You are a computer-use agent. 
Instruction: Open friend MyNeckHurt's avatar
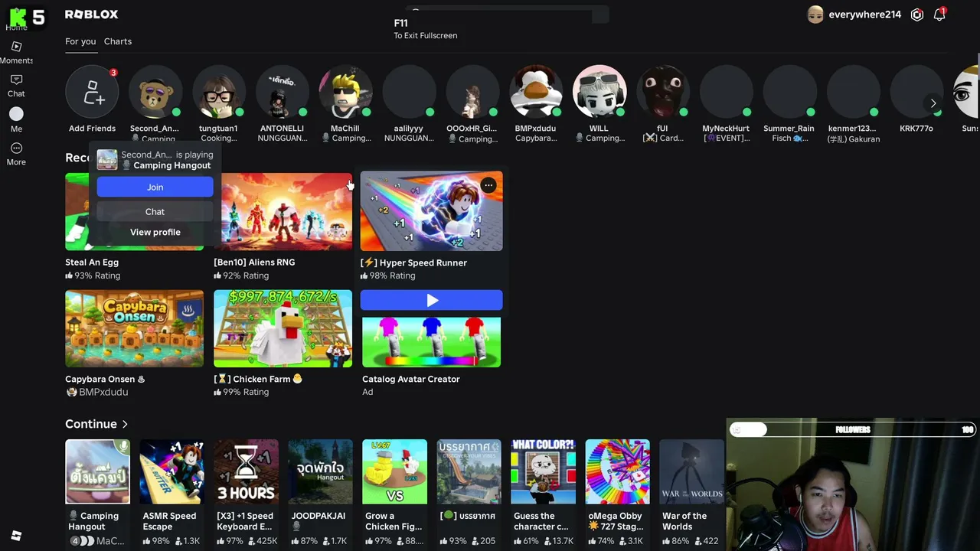point(726,92)
